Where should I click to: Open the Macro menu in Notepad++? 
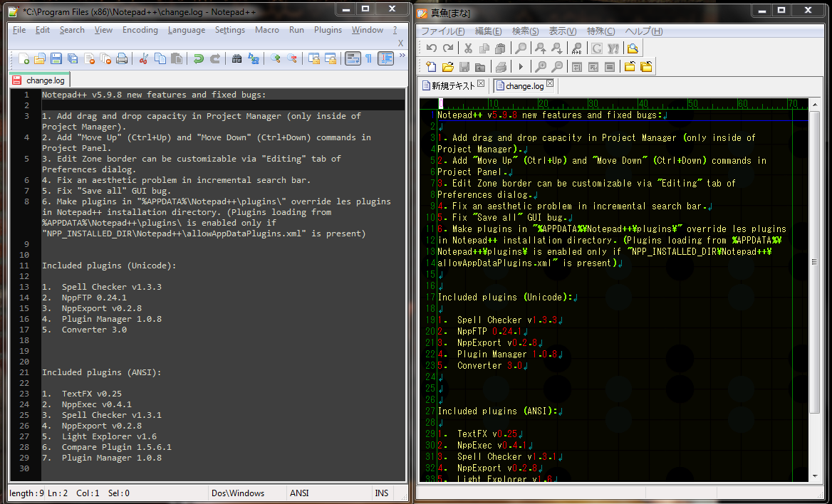pyautogui.click(x=267, y=30)
